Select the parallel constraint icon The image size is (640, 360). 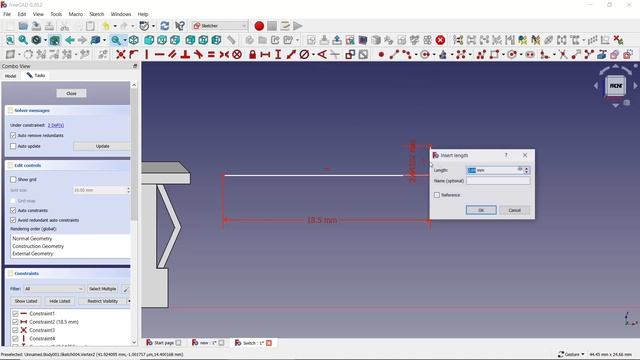172,54
